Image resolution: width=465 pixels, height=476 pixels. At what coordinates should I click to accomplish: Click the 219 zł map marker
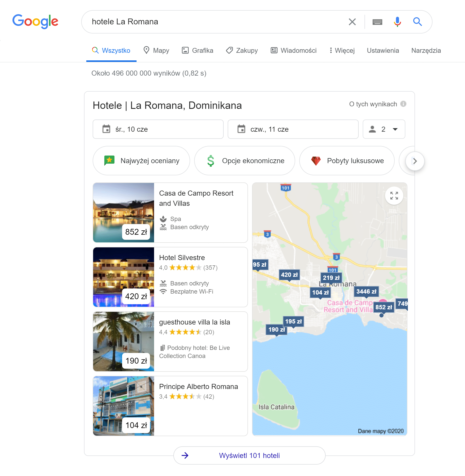point(331,278)
